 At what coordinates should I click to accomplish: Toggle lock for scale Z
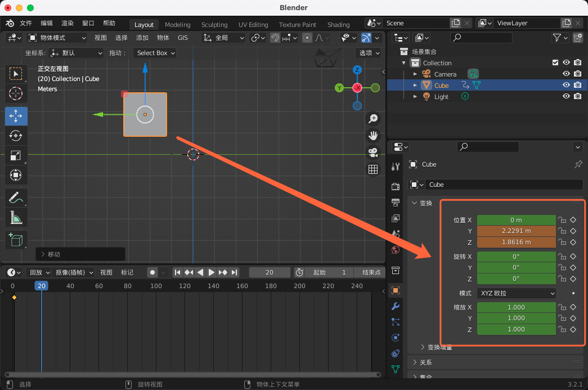(x=562, y=330)
